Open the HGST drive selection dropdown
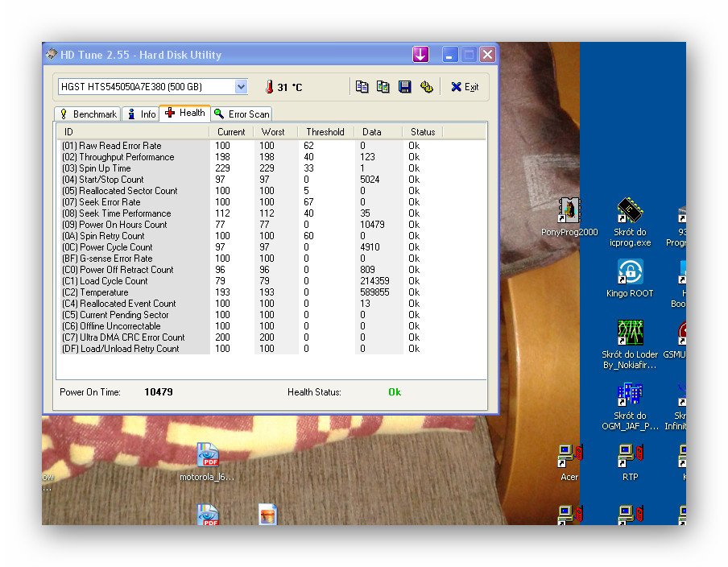 [x=241, y=87]
